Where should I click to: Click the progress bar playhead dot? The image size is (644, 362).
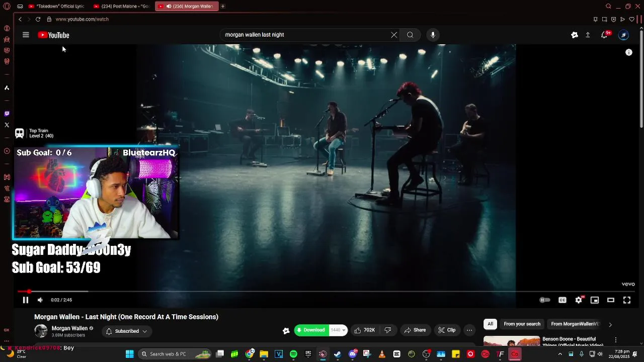29,291
